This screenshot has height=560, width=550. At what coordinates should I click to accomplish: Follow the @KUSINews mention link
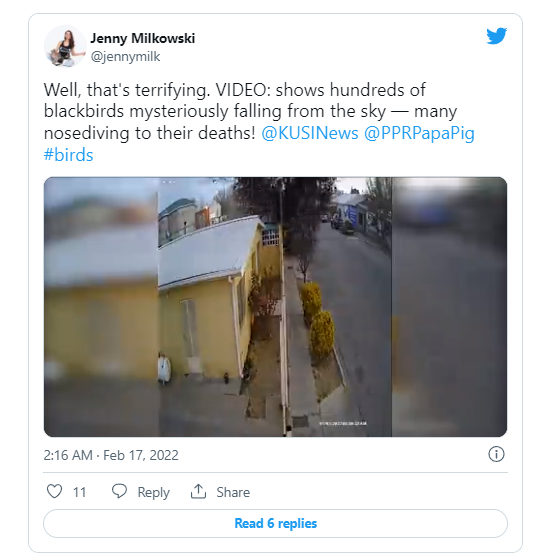click(310, 133)
